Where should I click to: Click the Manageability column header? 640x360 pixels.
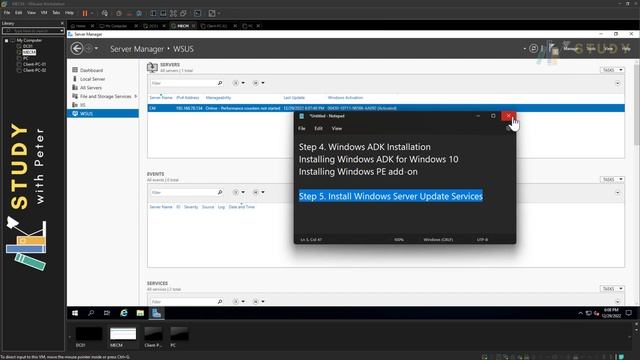pyautogui.click(x=218, y=98)
